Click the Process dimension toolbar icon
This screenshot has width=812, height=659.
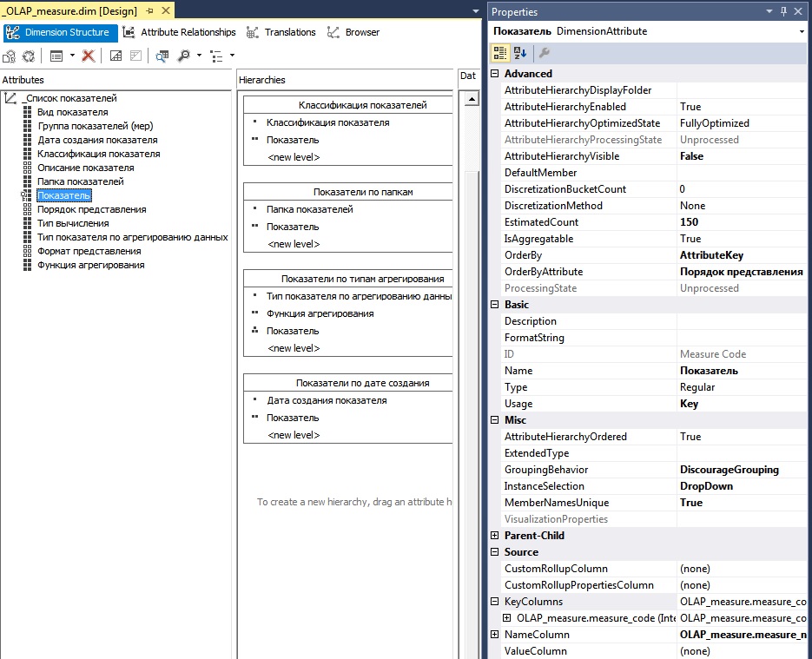pyautogui.click(x=29, y=56)
